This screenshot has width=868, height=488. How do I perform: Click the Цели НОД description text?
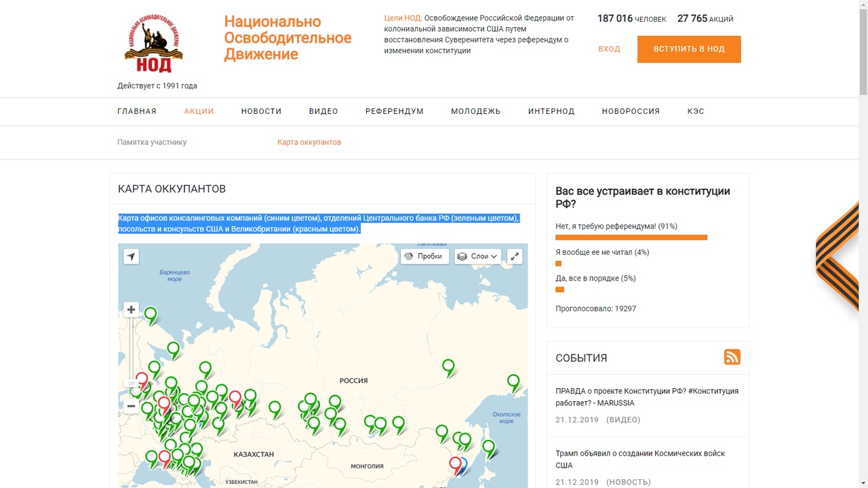tap(479, 35)
